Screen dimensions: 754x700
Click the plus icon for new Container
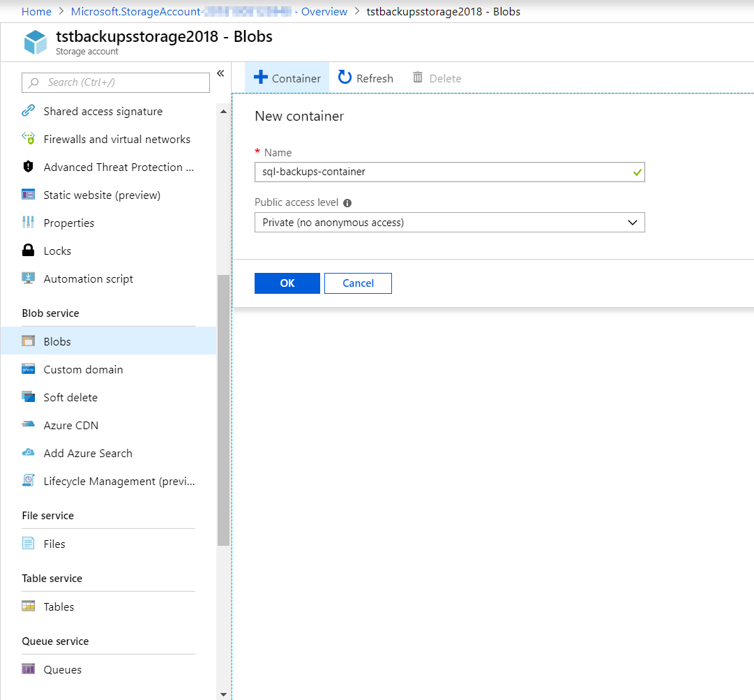click(261, 77)
